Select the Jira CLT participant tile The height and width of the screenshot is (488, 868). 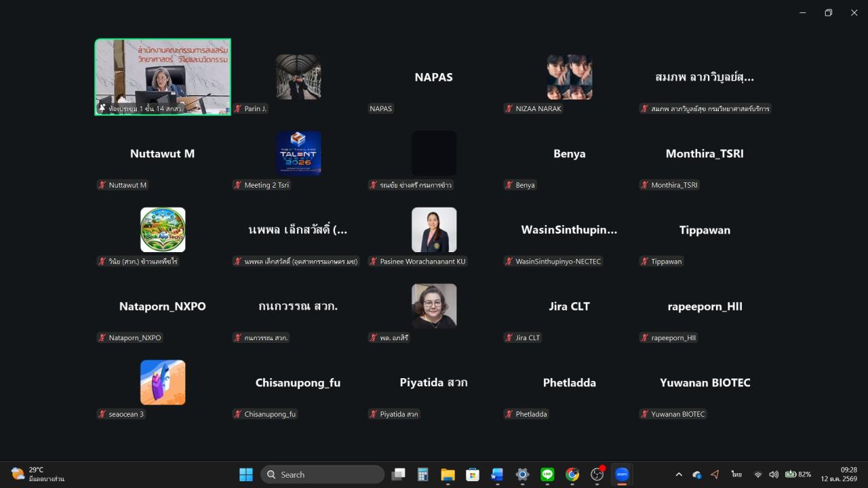[570, 306]
